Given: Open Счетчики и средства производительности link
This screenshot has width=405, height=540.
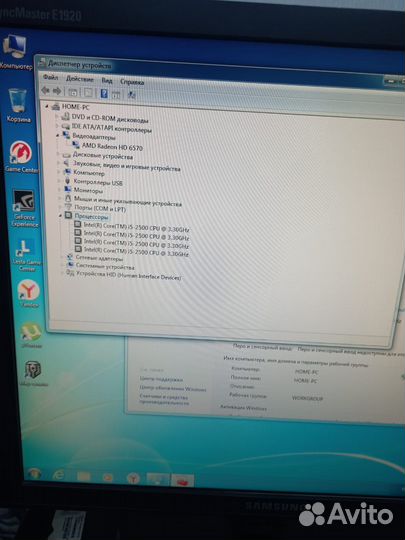Looking at the screenshot, I should pyautogui.click(x=164, y=399).
